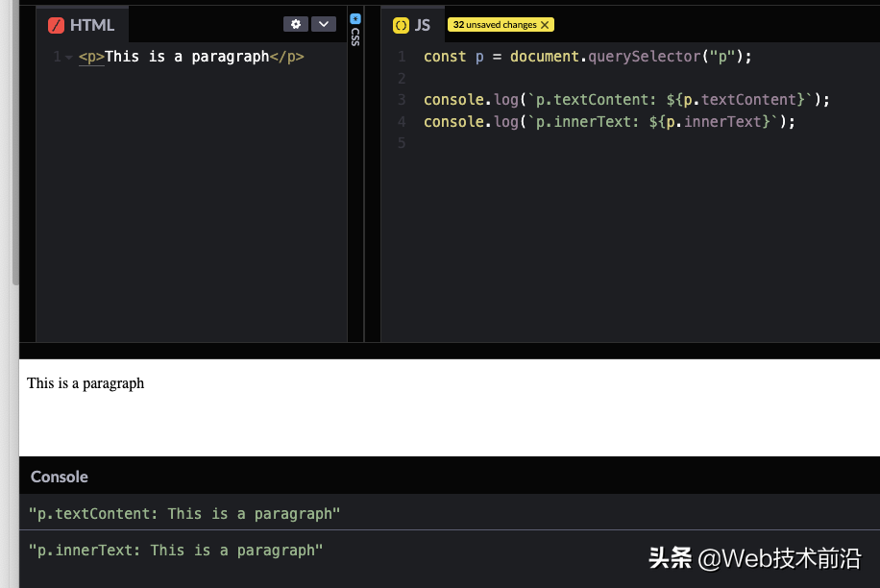880x588 pixels.
Task: Click the innerText console.log line
Action: [609, 122]
